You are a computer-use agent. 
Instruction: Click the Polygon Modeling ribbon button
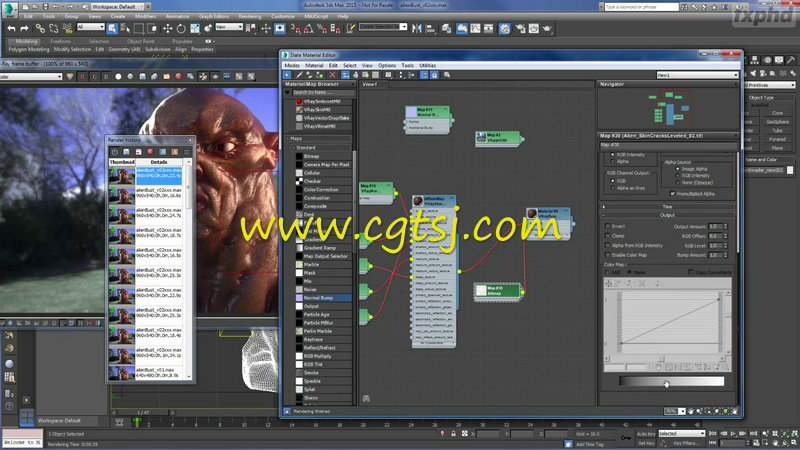point(29,49)
